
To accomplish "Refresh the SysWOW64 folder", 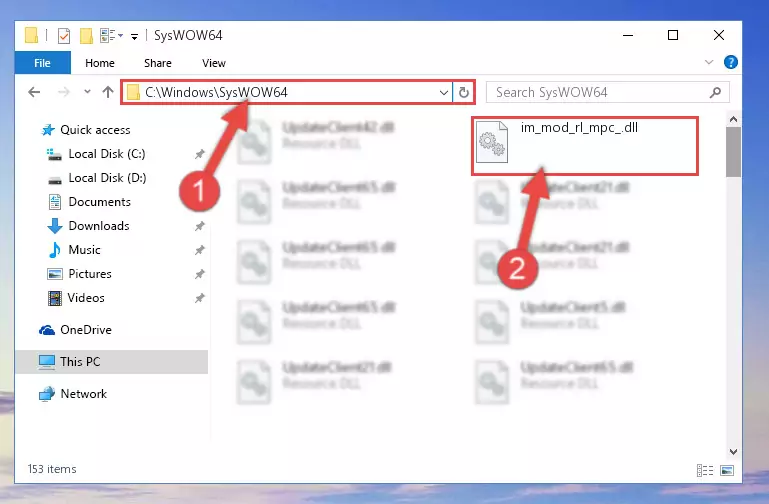I will point(463,92).
